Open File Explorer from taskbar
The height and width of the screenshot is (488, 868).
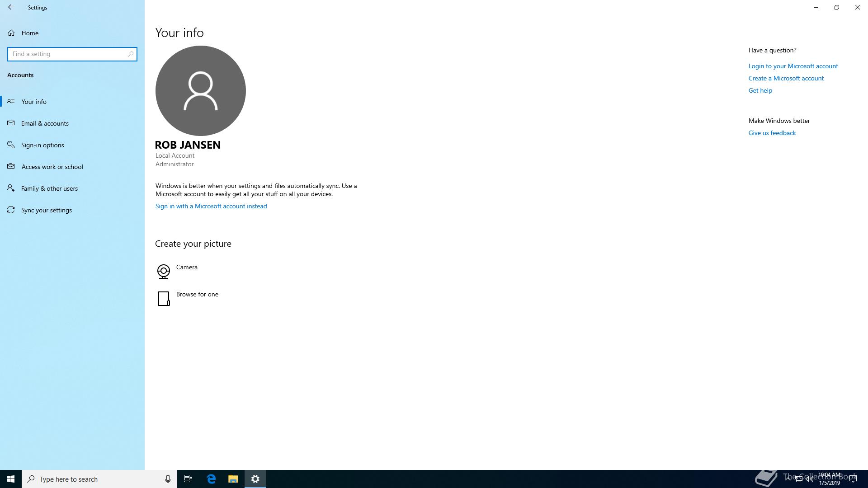click(x=233, y=479)
